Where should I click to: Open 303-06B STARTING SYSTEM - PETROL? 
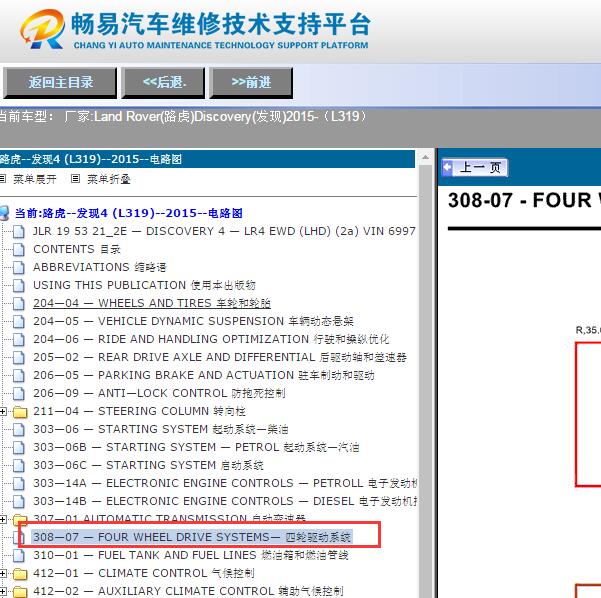point(196,447)
